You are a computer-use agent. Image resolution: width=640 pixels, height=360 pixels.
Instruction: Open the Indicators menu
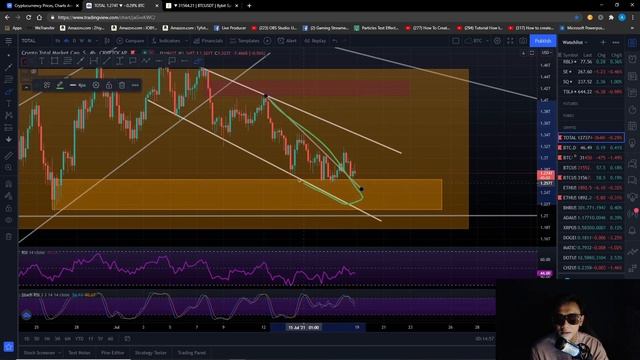click(x=166, y=41)
